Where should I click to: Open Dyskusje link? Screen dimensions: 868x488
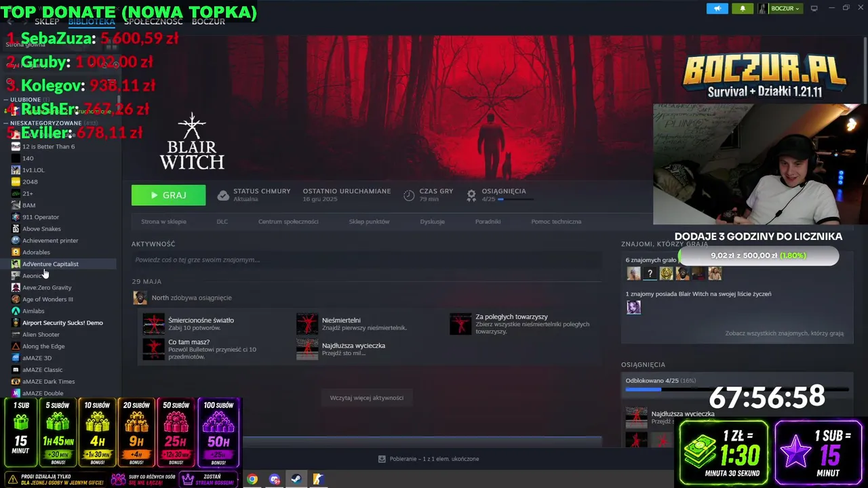point(433,222)
